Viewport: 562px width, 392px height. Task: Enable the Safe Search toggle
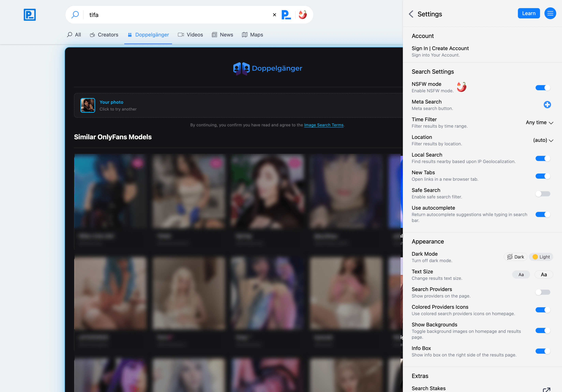click(x=543, y=194)
